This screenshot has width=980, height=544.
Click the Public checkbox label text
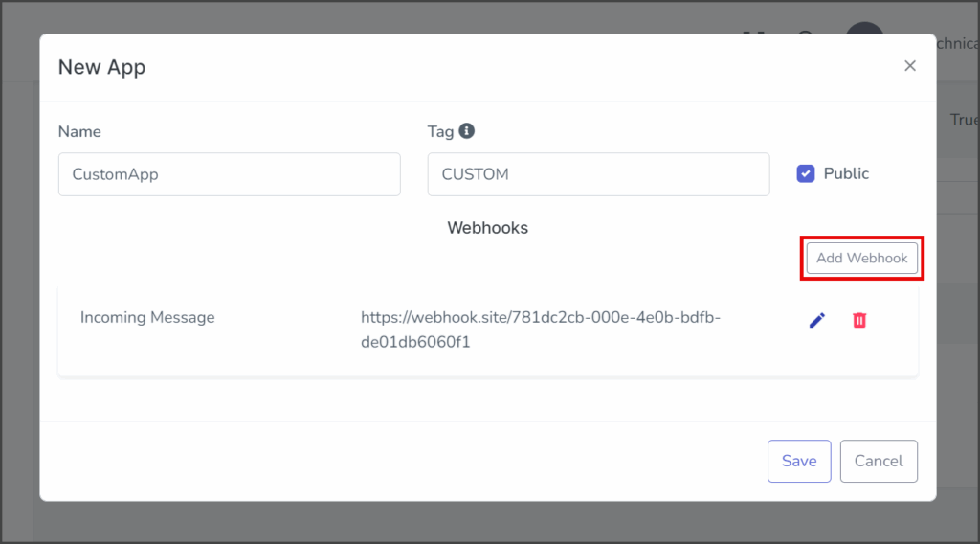pos(846,173)
